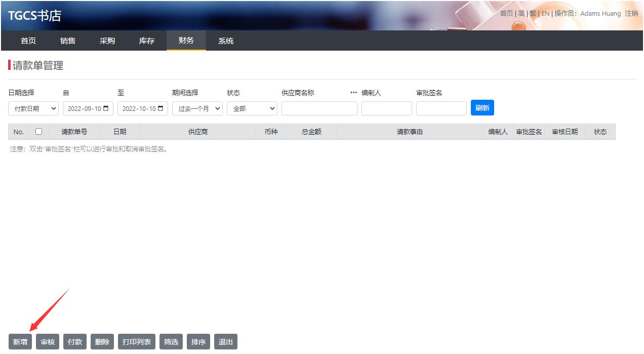Open the 过去一个月 period dropdown
644x354 pixels.
[x=197, y=108]
